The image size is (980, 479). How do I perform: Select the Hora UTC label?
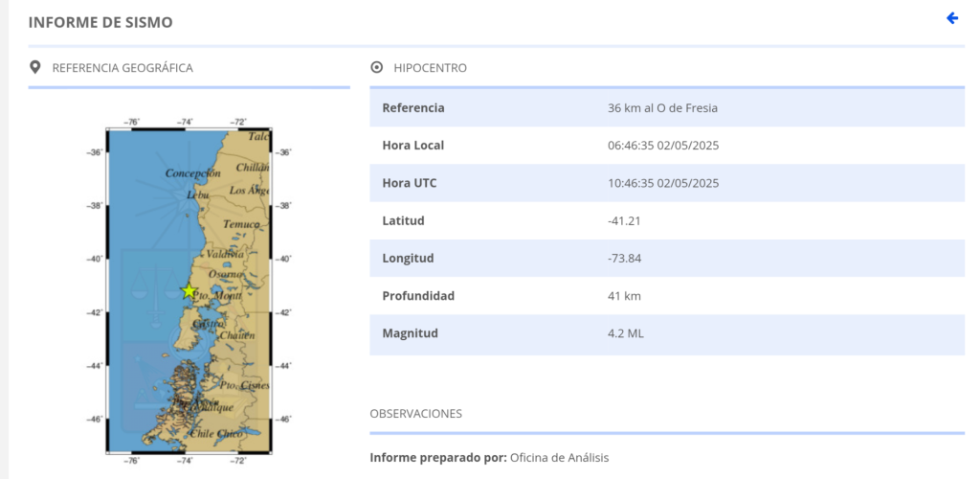click(410, 183)
